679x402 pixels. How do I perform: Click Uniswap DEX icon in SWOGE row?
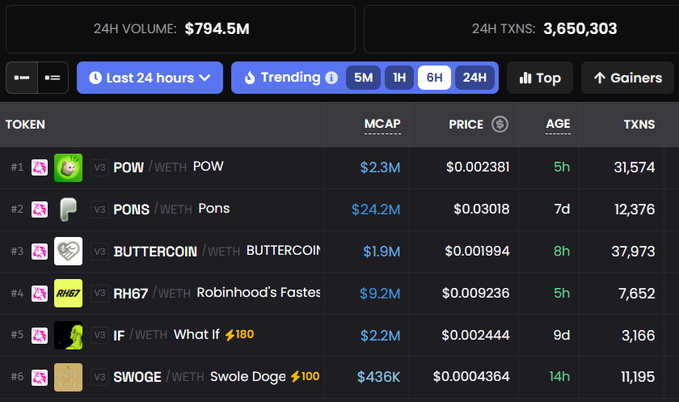point(39,377)
